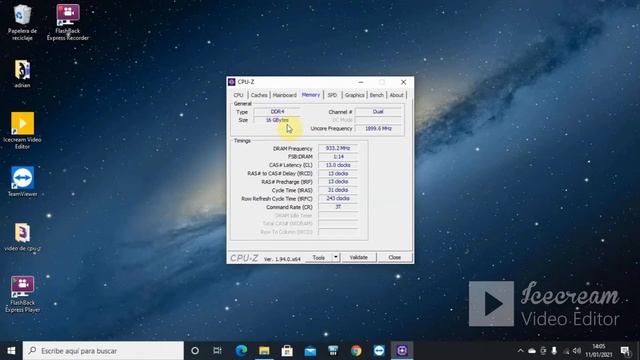Click the DRAM Frequency value 933.2 MHz
The height and width of the screenshot is (360, 640).
[x=338, y=148]
